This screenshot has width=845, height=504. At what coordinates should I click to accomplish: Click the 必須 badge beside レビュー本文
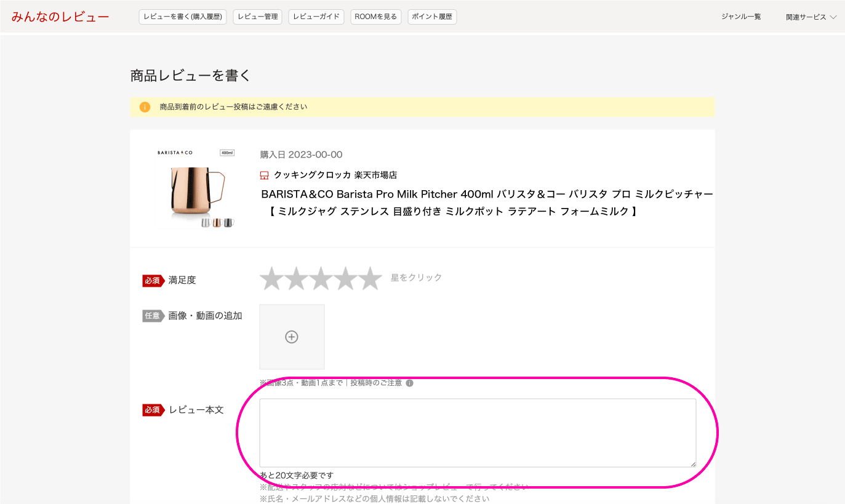click(153, 410)
